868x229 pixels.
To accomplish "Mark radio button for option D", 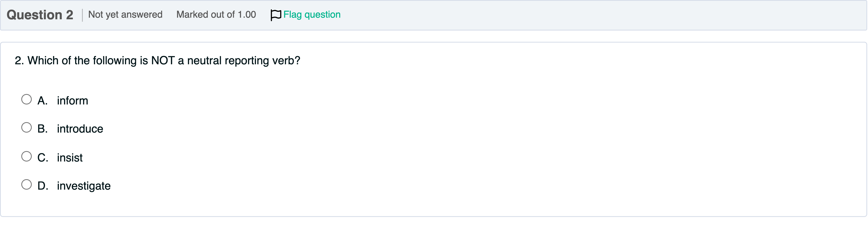I will pyautogui.click(x=26, y=185).
